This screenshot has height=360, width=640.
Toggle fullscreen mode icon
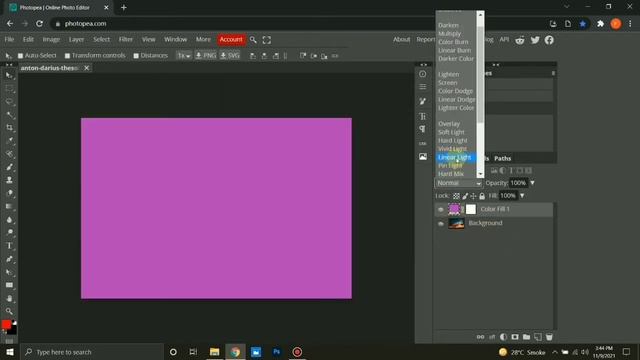point(267,40)
